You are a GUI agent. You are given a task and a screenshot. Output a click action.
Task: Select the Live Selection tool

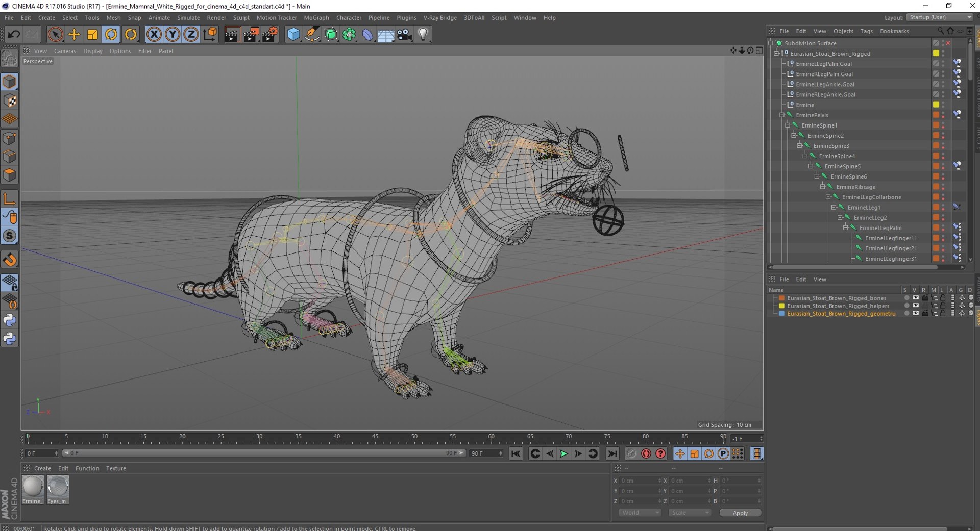[55, 34]
